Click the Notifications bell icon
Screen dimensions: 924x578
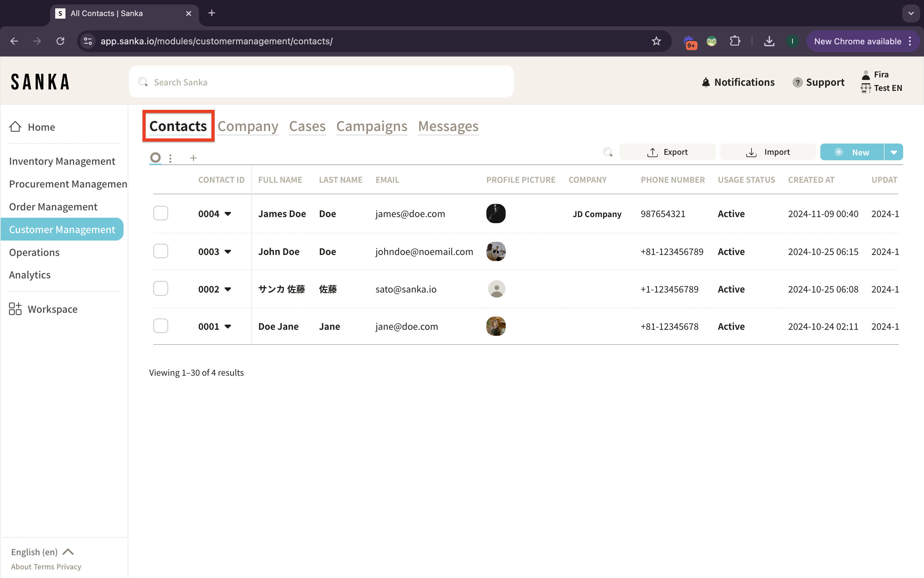pyautogui.click(x=706, y=82)
